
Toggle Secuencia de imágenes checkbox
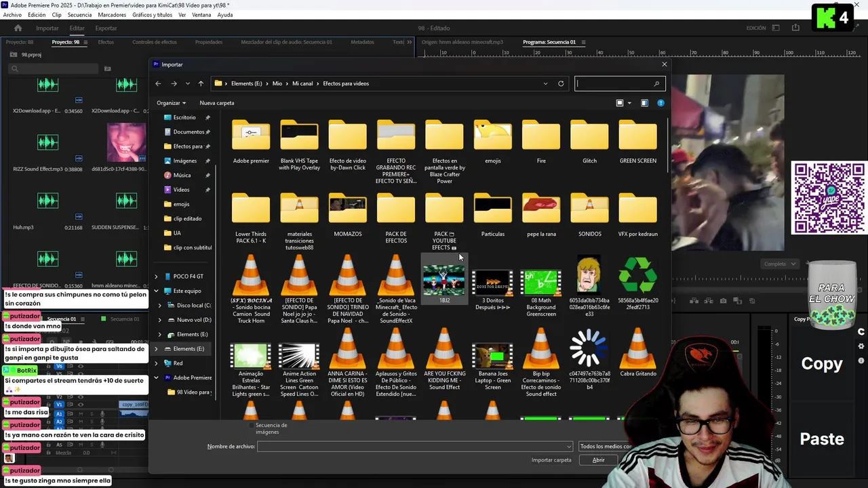point(252,425)
